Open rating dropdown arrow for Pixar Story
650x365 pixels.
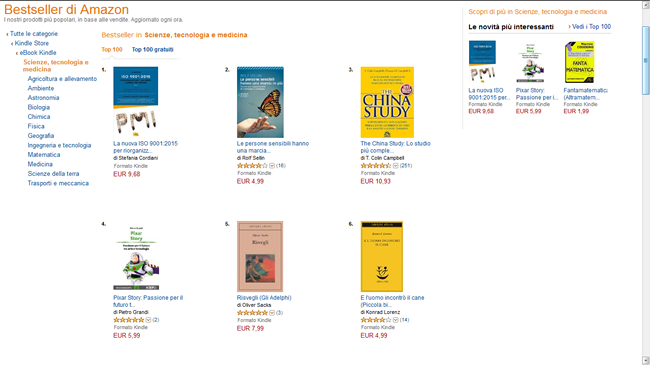148,320
